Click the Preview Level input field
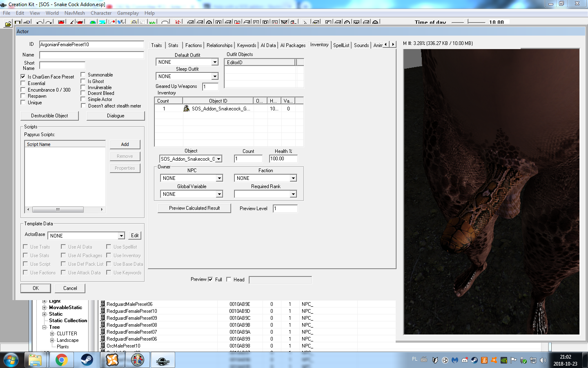The image size is (588, 368). 285,209
